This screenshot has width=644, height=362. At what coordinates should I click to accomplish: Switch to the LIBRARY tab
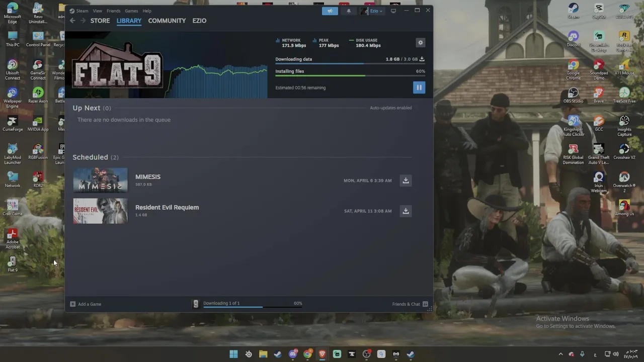129,21
